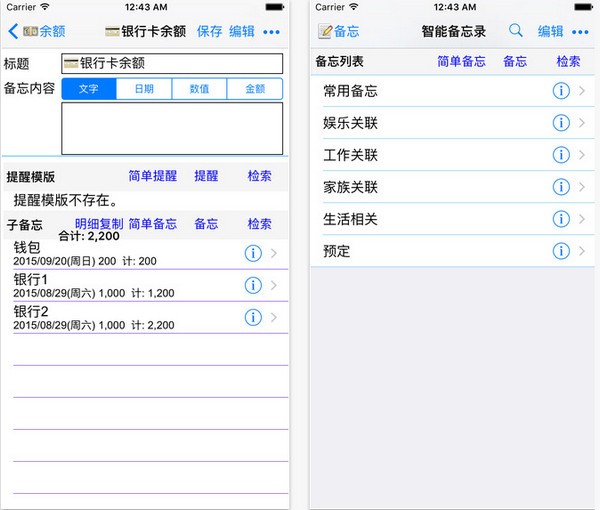The width and height of the screenshot is (600, 510).
Task: Open the more options dots in 智能备忘录
Action: (x=580, y=32)
